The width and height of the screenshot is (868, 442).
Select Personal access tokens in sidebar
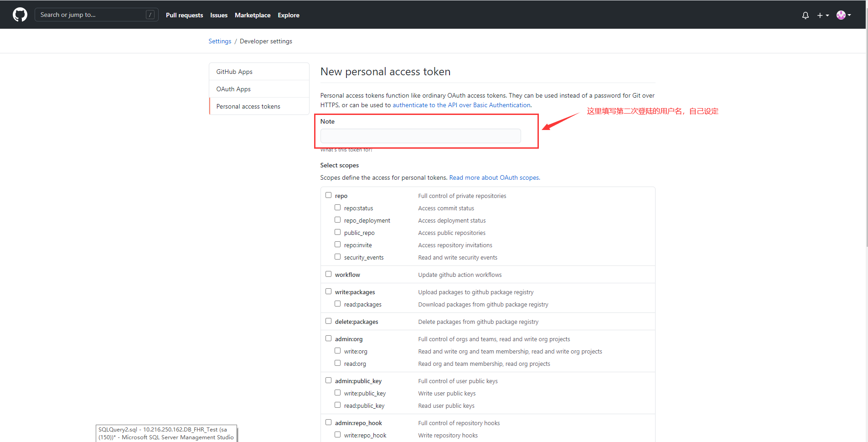(259, 106)
